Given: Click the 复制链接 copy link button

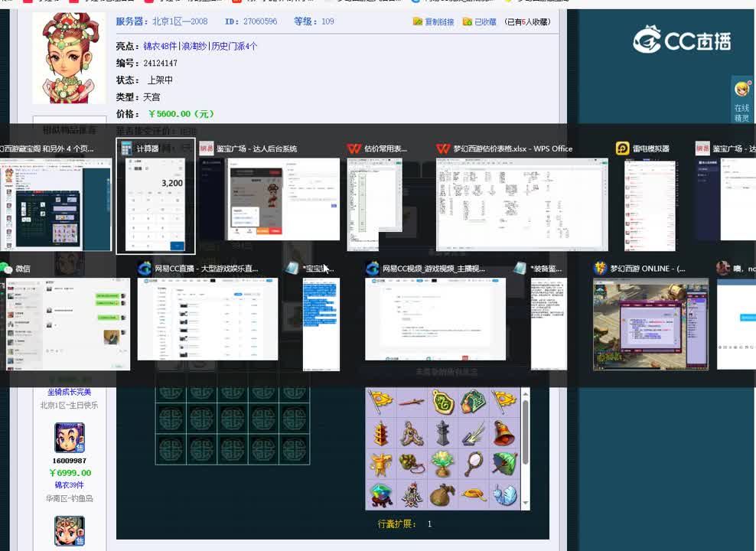Looking at the screenshot, I should pos(433,21).
